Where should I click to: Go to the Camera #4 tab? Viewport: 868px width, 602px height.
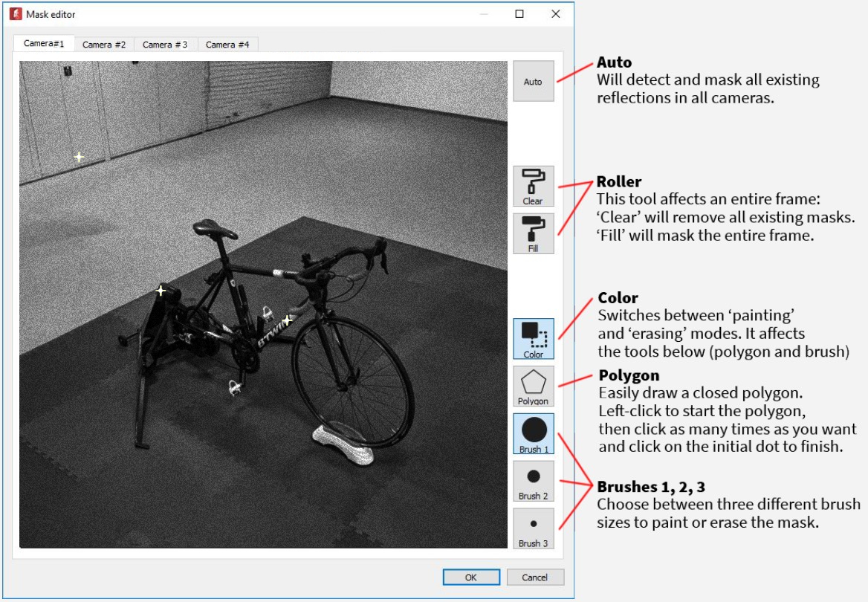click(227, 45)
